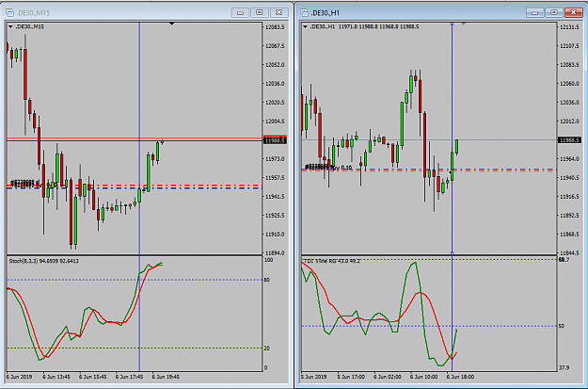The image size is (588, 389).
Task: Click the 80 level label on Stochastic scale
Action: (266, 280)
